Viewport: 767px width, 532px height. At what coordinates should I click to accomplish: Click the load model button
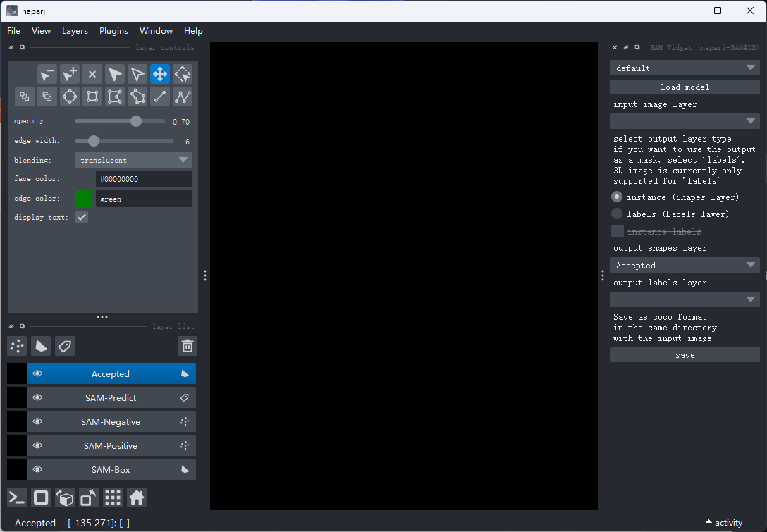[x=685, y=87]
